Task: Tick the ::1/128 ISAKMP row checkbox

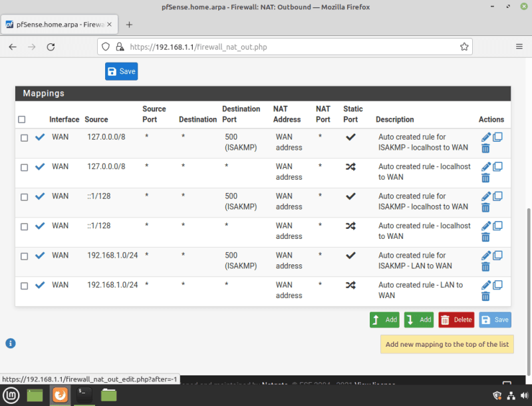Action: coord(24,197)
